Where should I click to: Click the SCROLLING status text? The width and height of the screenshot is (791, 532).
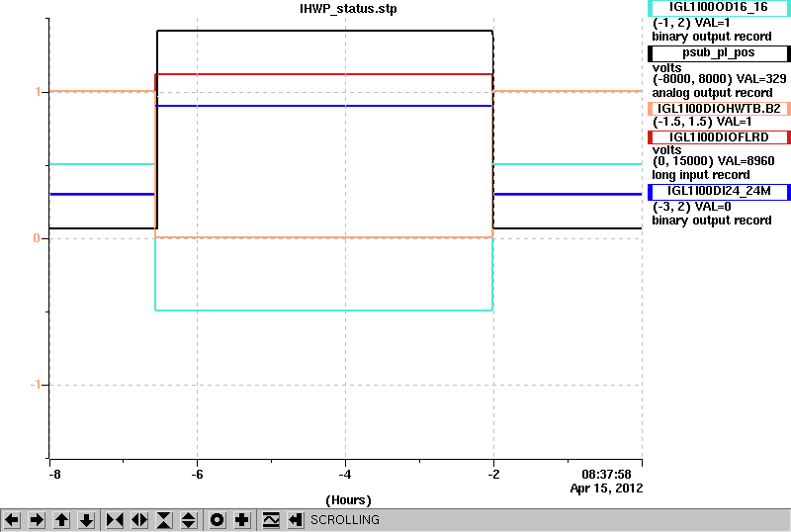[x=344, y=520]
